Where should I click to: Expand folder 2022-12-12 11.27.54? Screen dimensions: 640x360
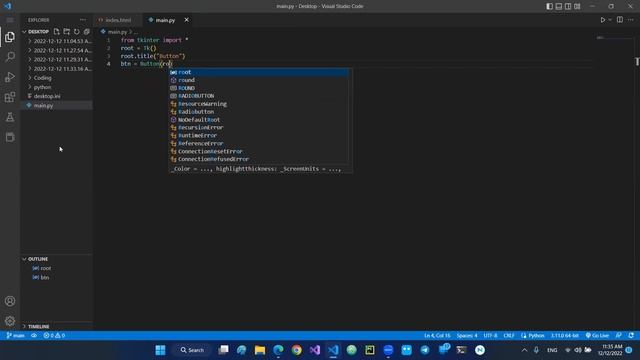[57, 51]
